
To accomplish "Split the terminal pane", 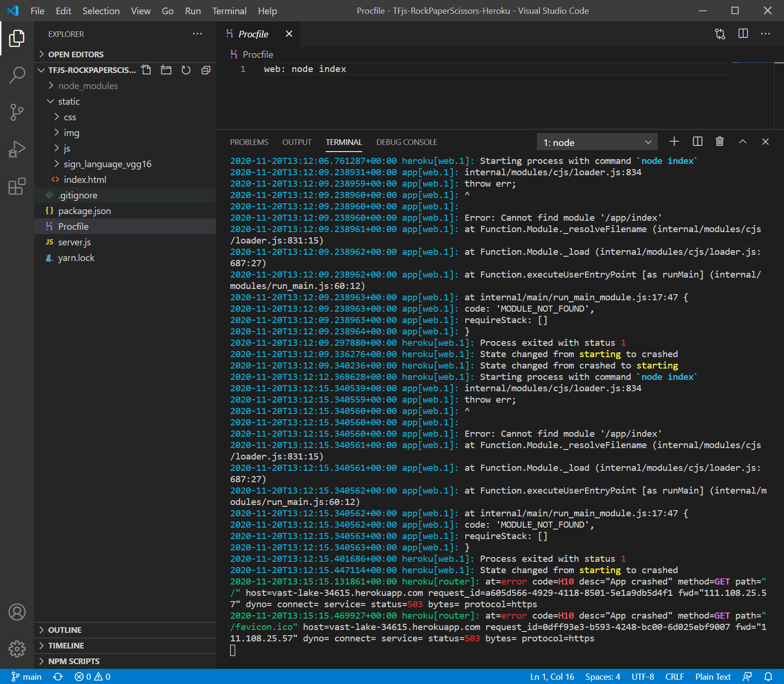I will 697,141.
